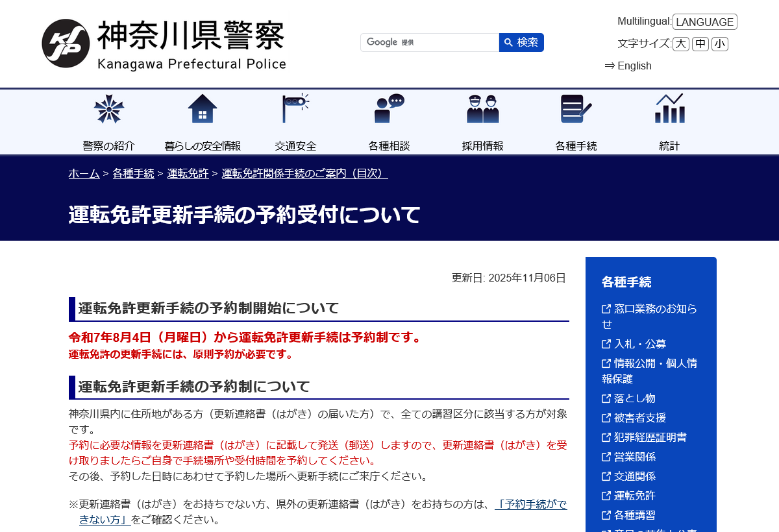
Task: Click the 暮らしの安全情報 house icon
Action: click(202, 109)
